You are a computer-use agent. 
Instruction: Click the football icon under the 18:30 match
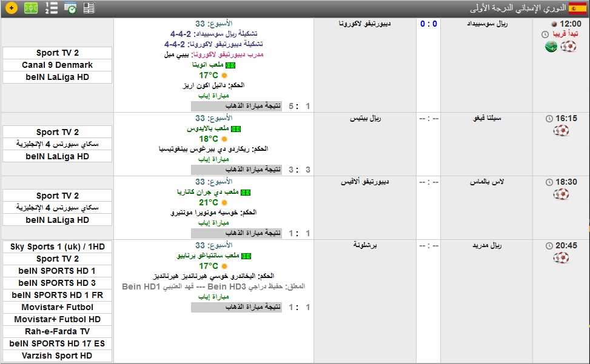click(561, 194)
